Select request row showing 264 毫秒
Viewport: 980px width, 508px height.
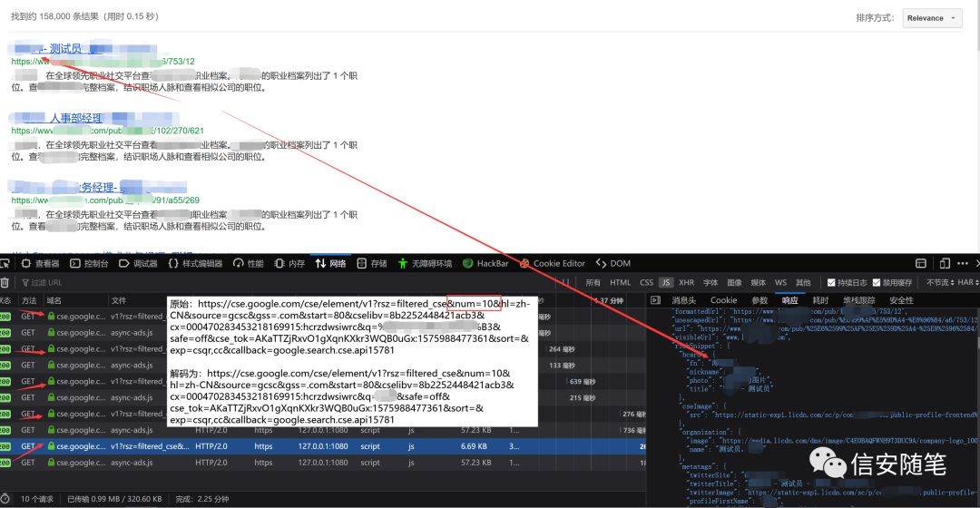pyautogui.click(x=323, y=349)
